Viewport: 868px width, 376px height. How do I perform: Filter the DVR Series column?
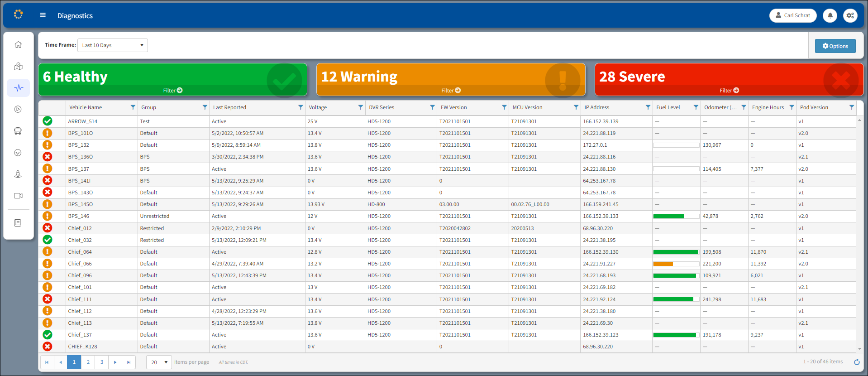433,107
